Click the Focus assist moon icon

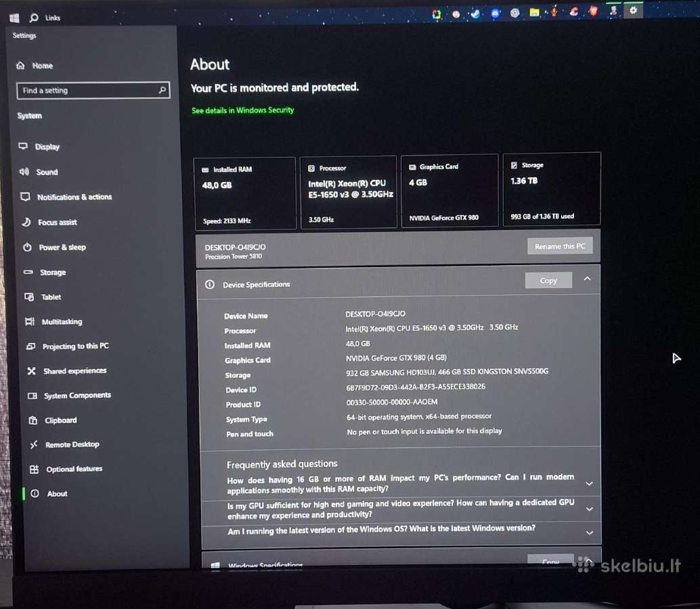coord(26,222)
